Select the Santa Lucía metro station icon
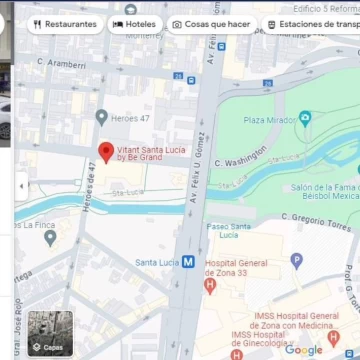The image size is (360, 360). click(188, 262)
